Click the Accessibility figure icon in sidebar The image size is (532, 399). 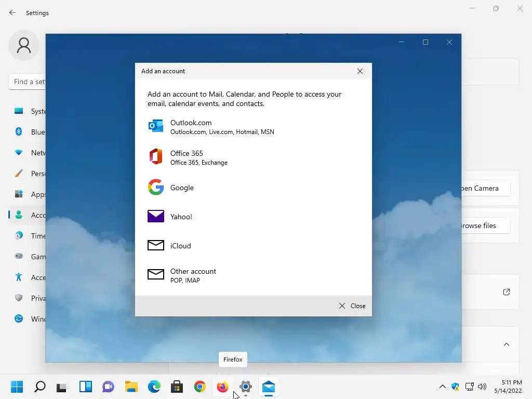tap(19, 277)
